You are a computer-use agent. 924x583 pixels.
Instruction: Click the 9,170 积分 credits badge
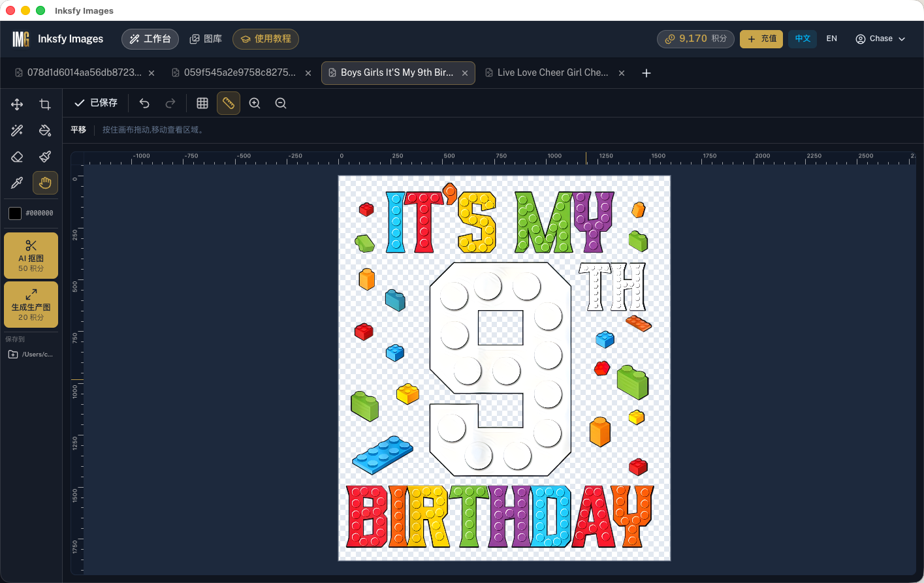click(695, 39)
